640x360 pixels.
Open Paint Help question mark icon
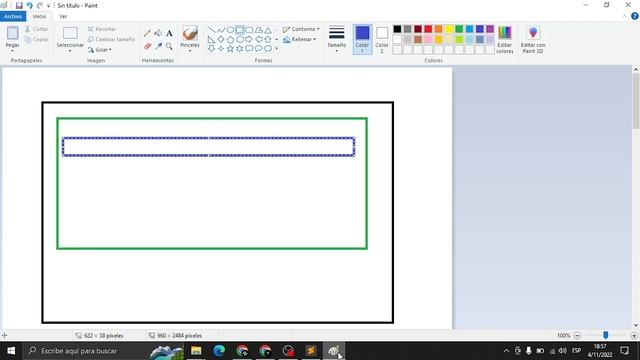click(x=635, y=16)
